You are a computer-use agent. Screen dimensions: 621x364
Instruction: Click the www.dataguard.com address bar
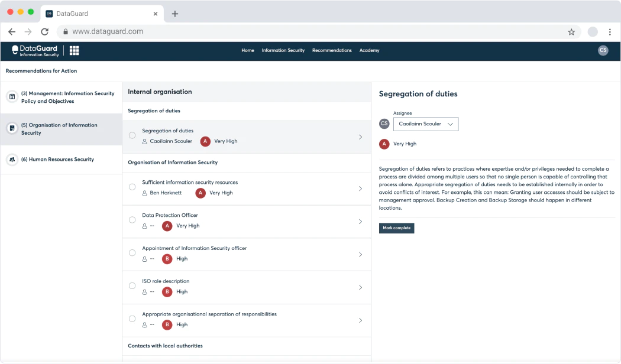tap(317, 32)
